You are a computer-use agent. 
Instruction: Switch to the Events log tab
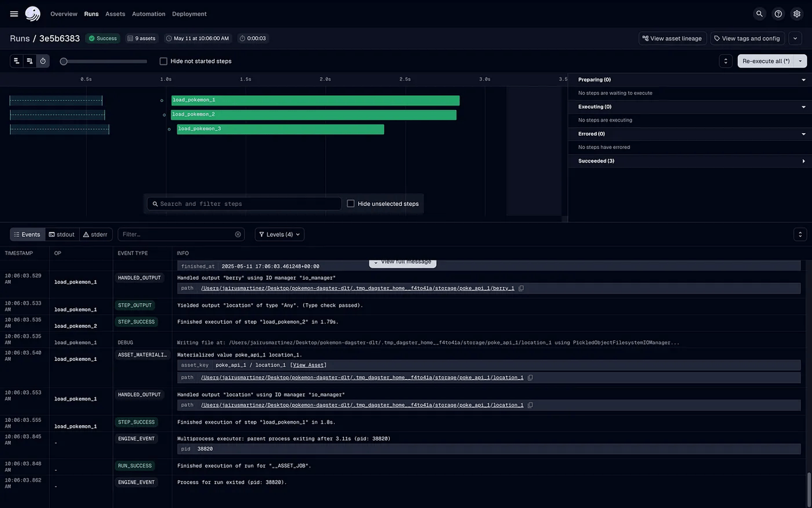pyautogui.click(x=28, y=235)
